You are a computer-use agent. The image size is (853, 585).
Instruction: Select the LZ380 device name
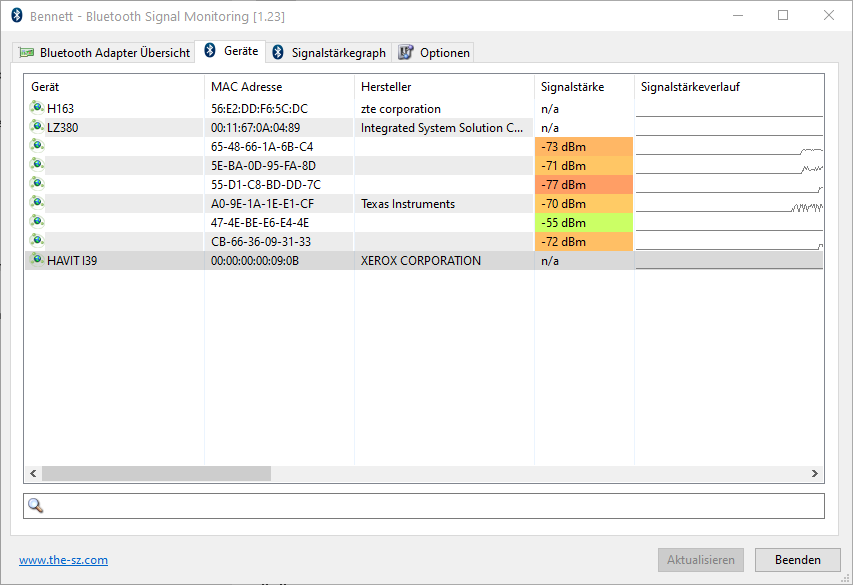pos(63,128)
